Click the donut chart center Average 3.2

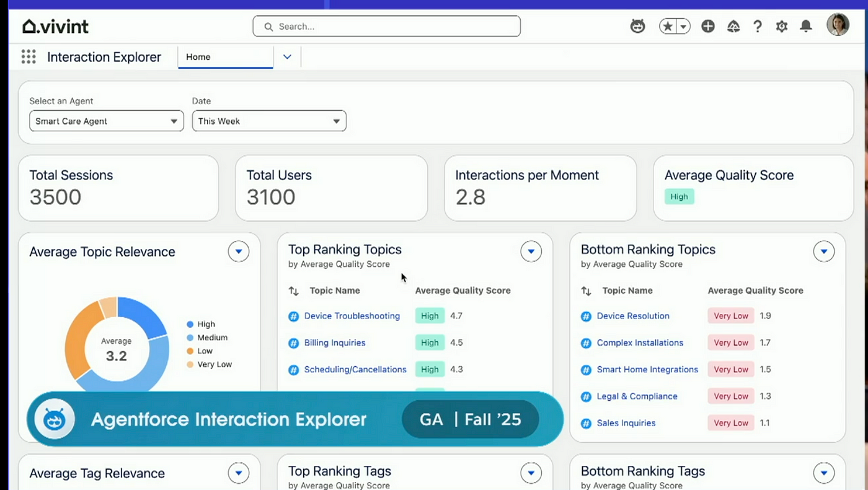pos(116,350)
